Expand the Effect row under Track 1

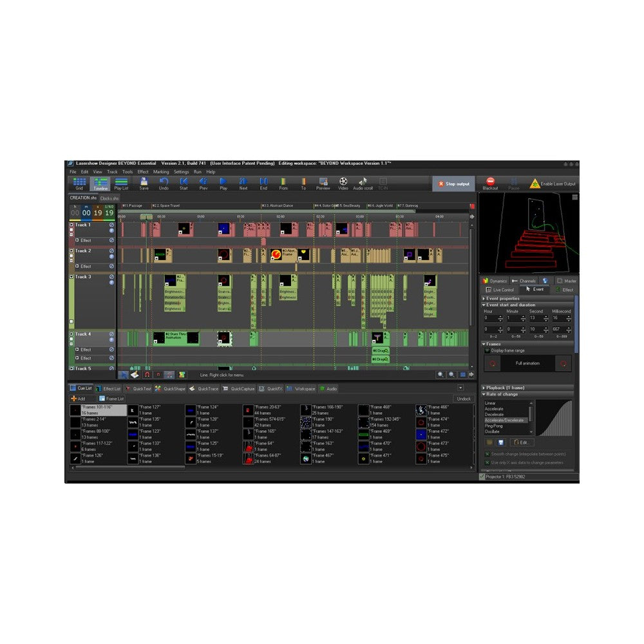point(77,240)
